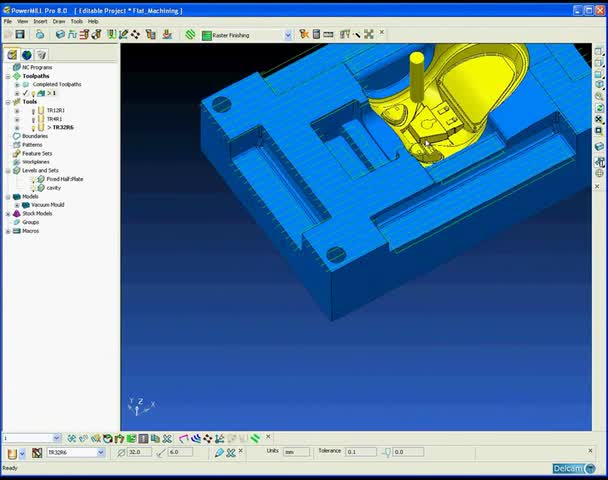The height and width of the screenshot is (480, 608).
Task: Click the blue pen icon in tool toolbar
Action: click(x=219, y=452)
